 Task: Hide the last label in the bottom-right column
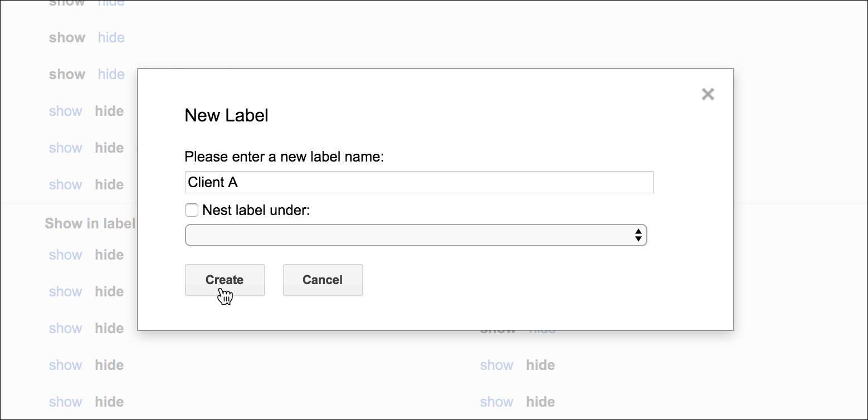540,402
